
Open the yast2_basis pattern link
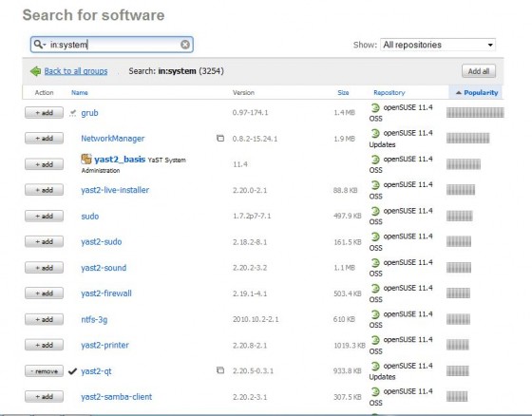tap(120, 160)
